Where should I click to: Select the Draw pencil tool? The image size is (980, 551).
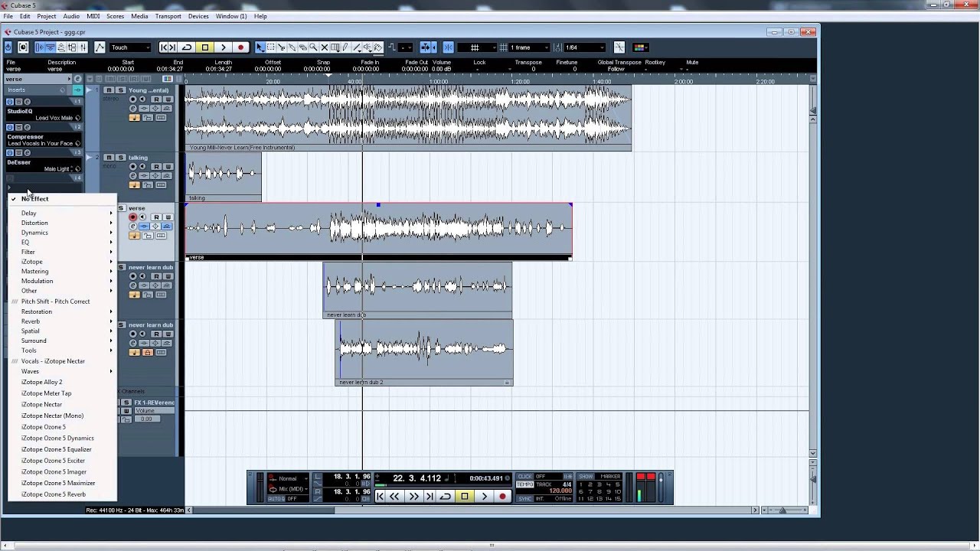coord(345,47)
